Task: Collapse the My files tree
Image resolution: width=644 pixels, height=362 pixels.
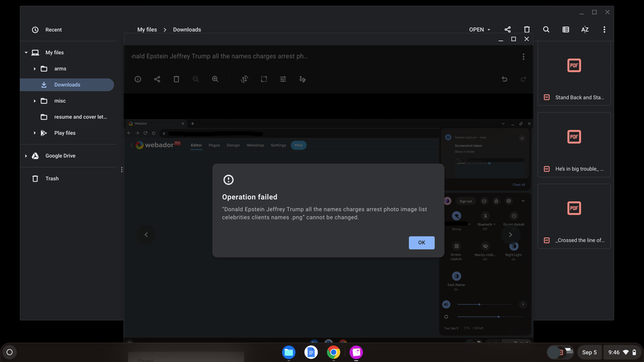Action: click(26, 53)
